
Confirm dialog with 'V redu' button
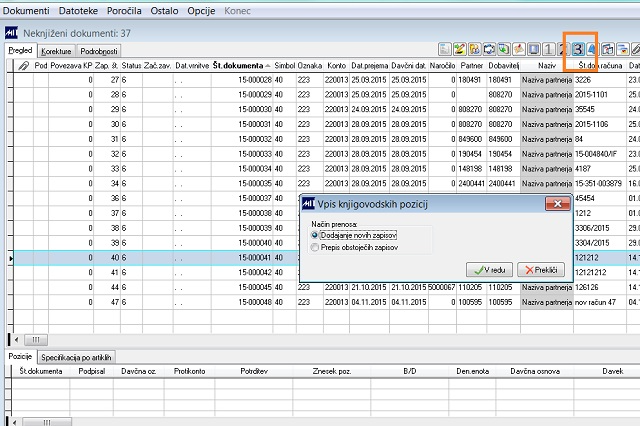point(489,270)
